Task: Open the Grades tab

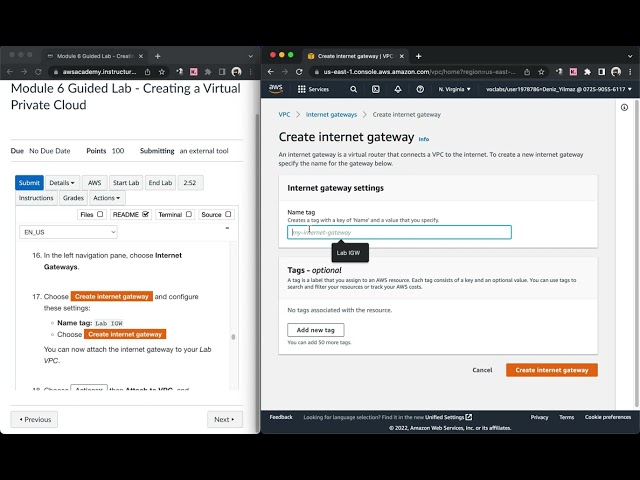Action: 73,198
